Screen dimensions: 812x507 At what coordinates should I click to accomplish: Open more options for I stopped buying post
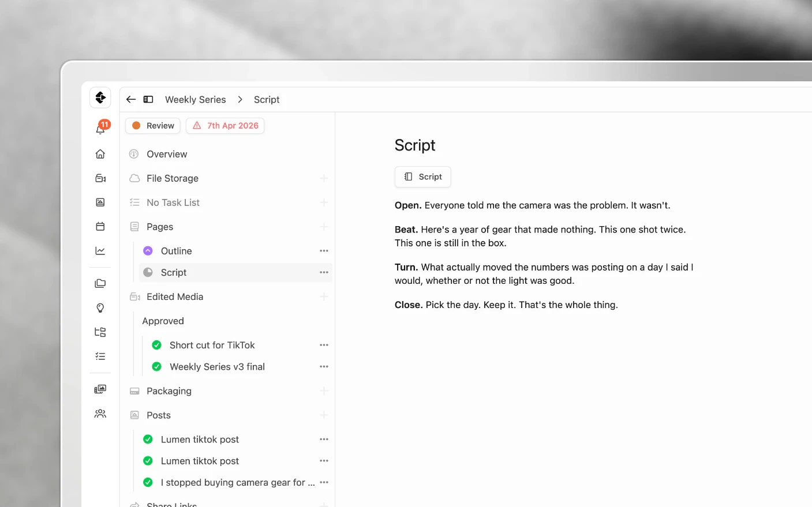[x=324, y=482]
